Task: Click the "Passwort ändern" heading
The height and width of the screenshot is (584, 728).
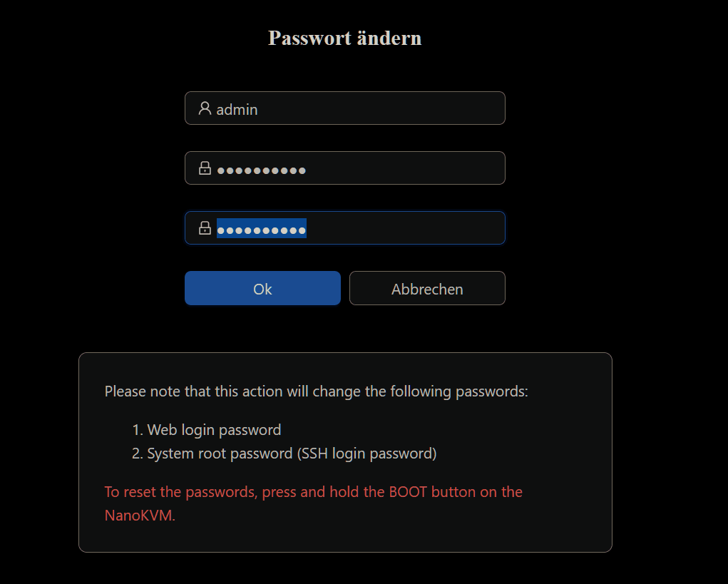Action: coord(344,38)
